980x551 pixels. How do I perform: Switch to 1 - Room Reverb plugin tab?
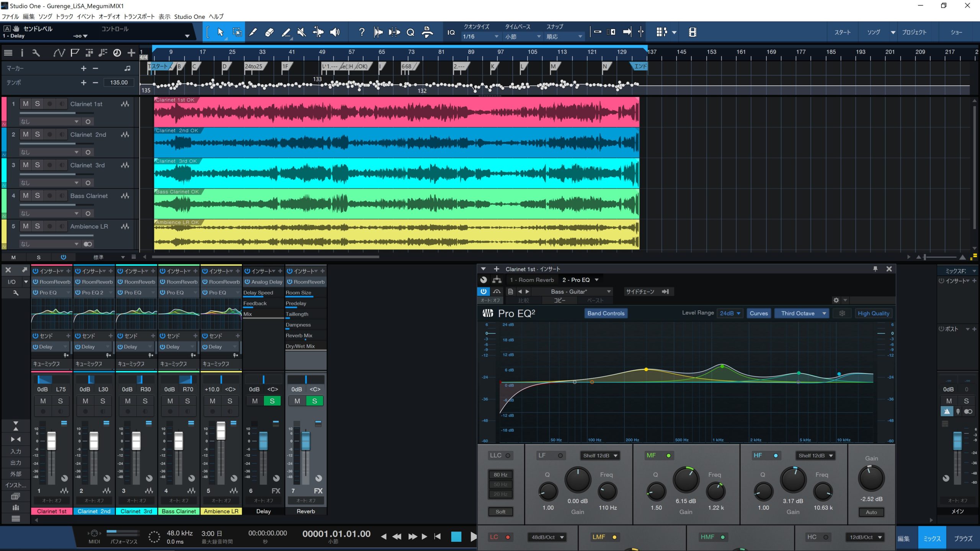pyautogui.click(x=532, y=280)
